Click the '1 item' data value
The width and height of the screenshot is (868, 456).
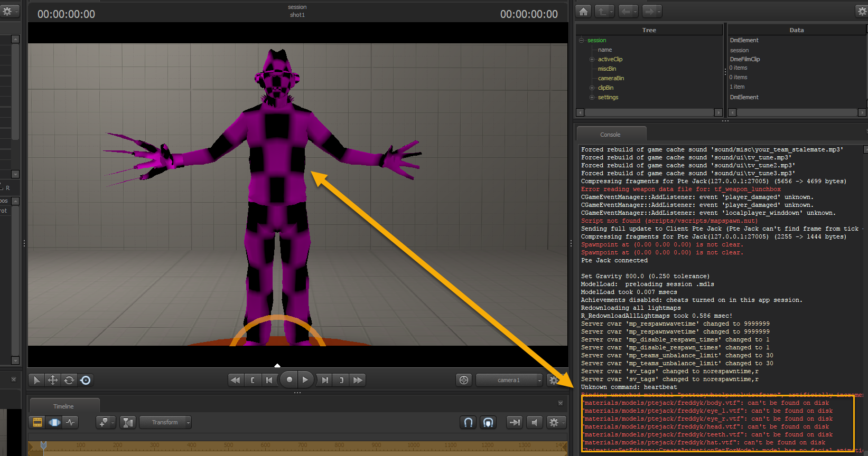[x=737, y=87]
